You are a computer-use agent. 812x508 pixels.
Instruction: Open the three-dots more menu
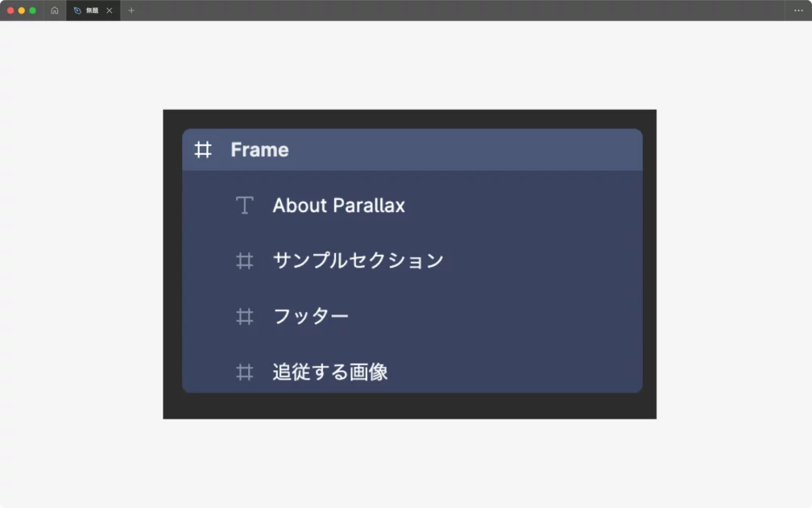798,10
